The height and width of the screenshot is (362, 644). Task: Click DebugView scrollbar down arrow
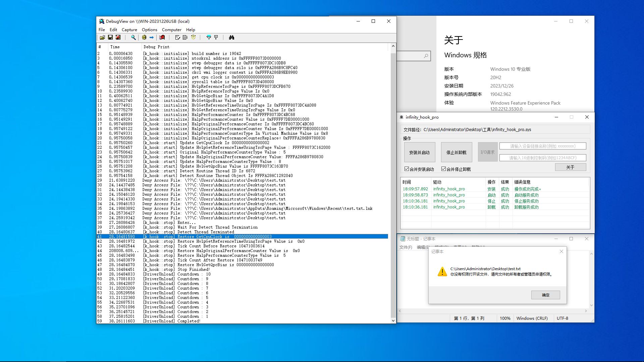point(393,321)
